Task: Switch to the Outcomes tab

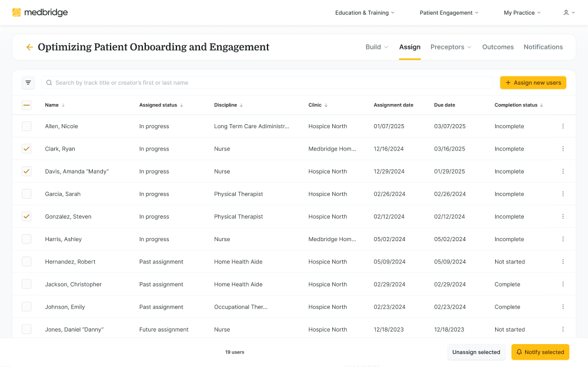Action: tap(497, 47)
